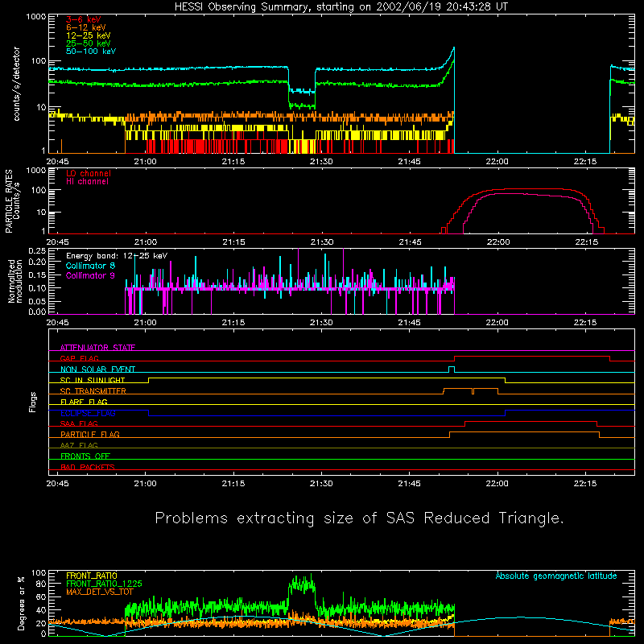Click the blue ECLIPSE_FLAG label
644x644 pixels.
(x=88, y=413)
